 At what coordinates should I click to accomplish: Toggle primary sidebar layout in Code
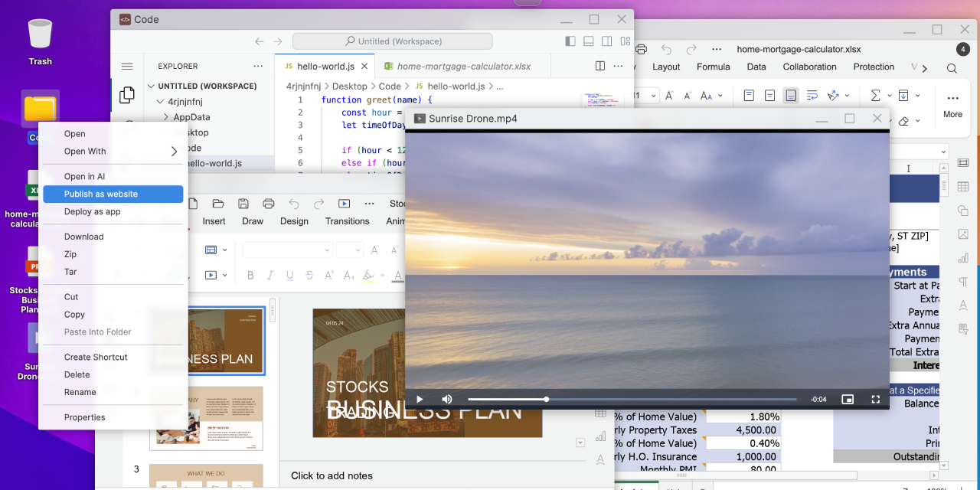(x=570, y=41)
